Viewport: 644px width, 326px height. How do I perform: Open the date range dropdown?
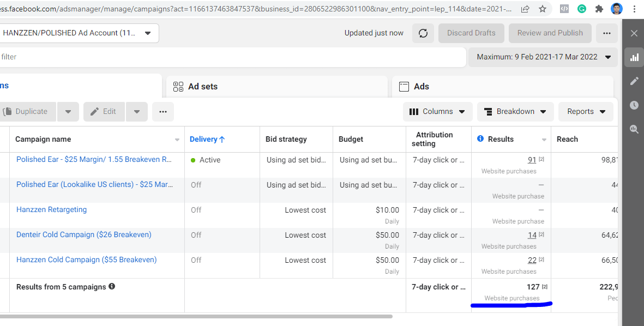click(543, 57)
